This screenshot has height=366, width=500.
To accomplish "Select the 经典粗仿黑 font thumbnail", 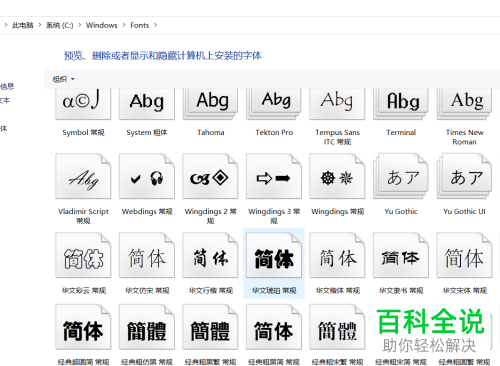I will pyautogui.click(x=147, y=327).
